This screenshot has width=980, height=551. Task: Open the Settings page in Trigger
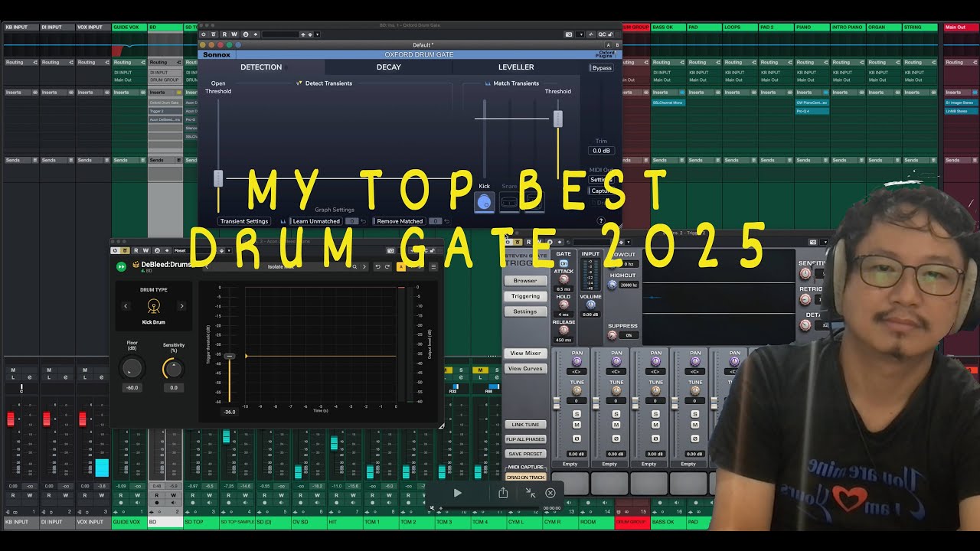525,311
